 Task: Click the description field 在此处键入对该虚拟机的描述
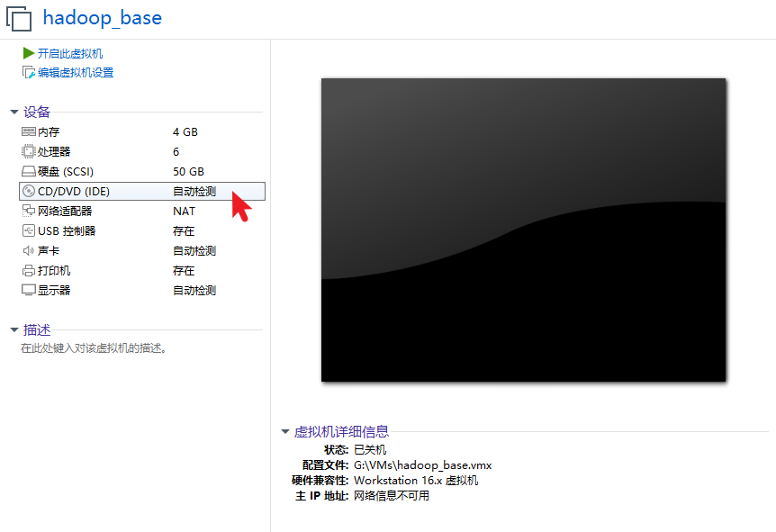94,348
